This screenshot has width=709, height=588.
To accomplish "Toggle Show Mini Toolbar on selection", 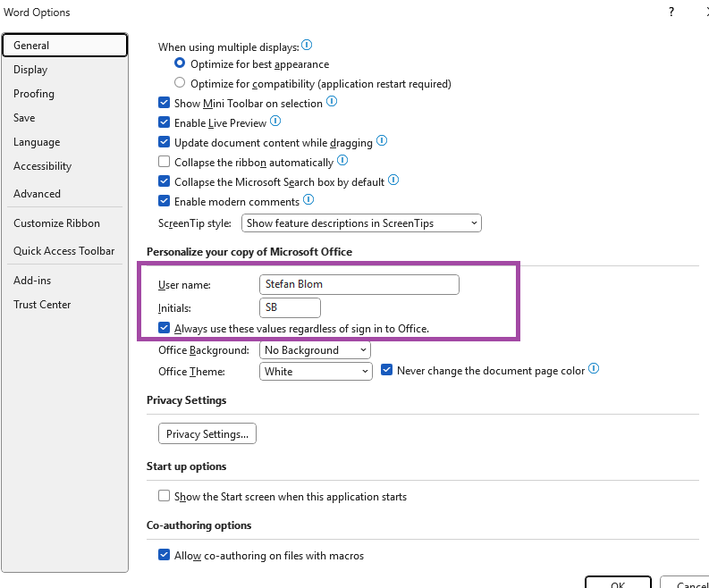I will pos(165,103).
